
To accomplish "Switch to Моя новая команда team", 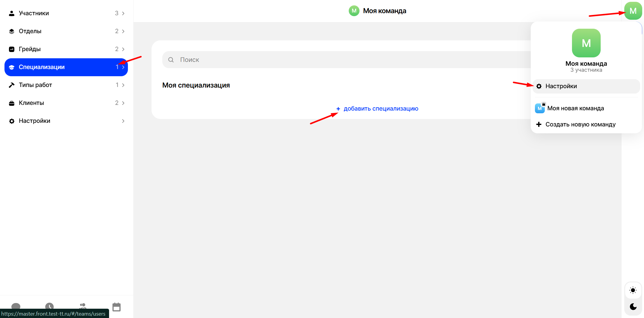I will click(575, 108).
